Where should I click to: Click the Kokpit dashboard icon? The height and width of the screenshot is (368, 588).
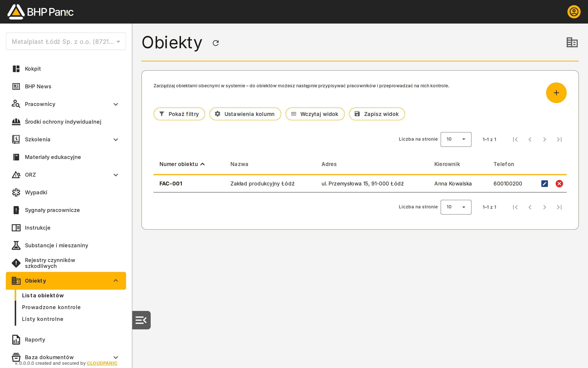point(16,69)
